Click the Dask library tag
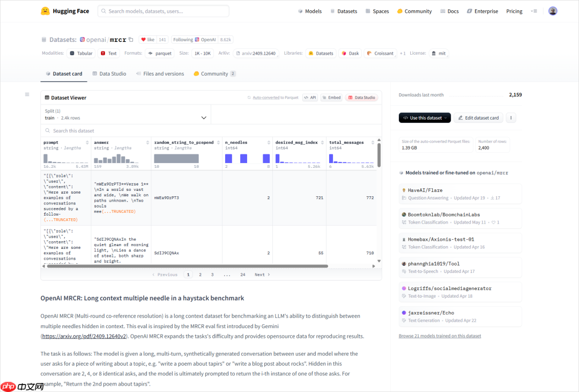Image resolution: width=579 pixels, height=392 pixels. coord(350,53)
